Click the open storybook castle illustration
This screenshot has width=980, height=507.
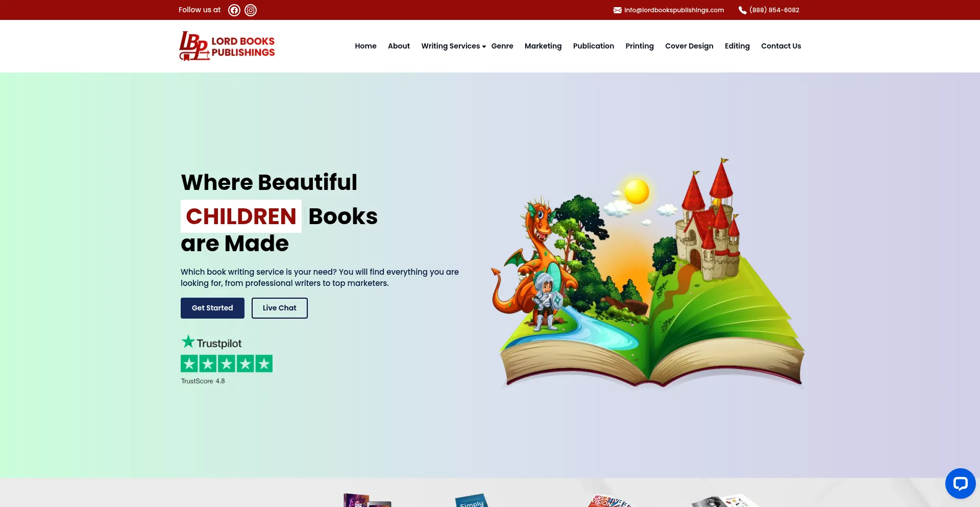647,276
